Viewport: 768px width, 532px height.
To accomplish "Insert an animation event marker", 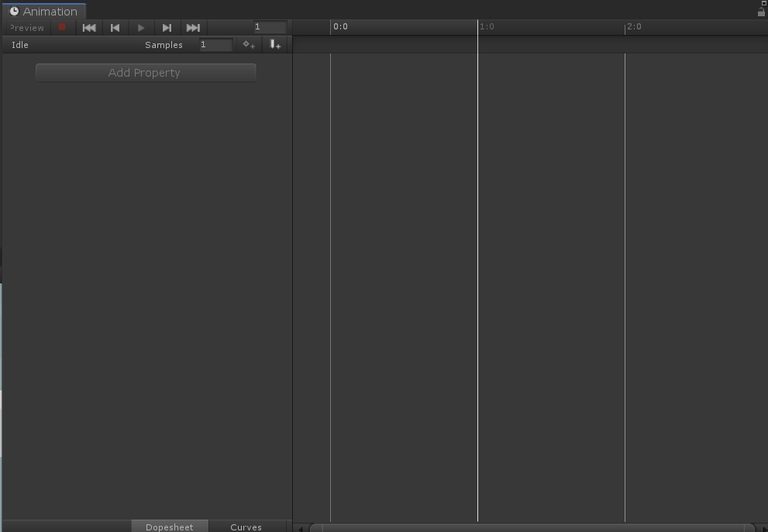I will pyautogui.click(x=275, y=44).
